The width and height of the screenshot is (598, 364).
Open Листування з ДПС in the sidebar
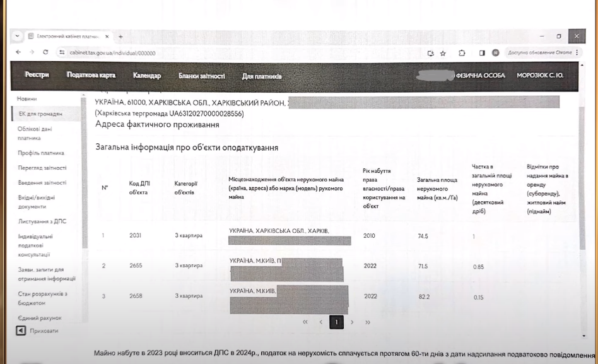coord(42,221)
